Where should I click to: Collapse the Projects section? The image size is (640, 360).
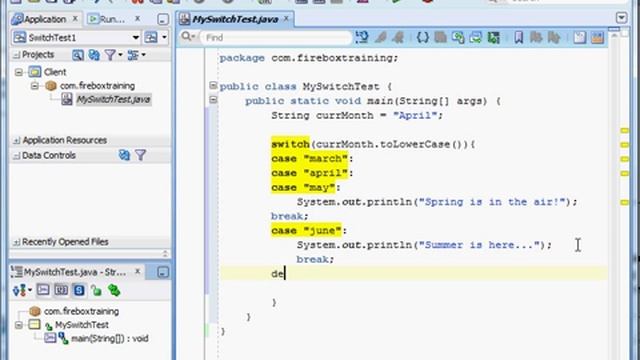pos(16,55)
